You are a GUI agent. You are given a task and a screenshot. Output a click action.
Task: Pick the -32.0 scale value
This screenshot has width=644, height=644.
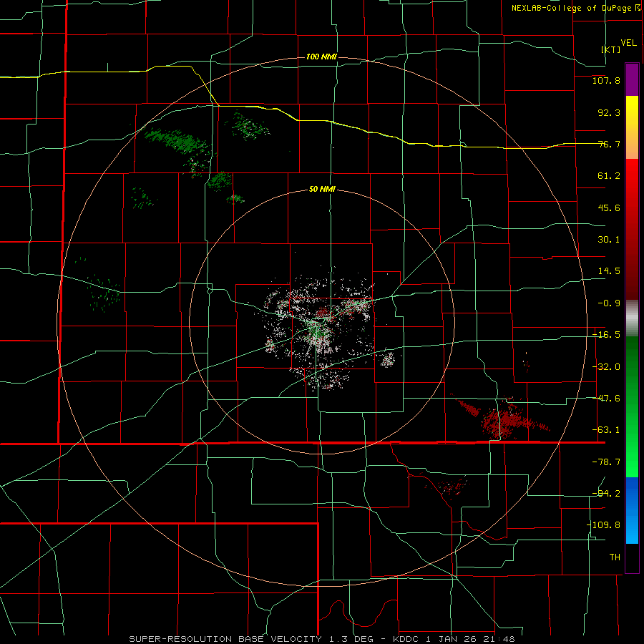point(606,367)
